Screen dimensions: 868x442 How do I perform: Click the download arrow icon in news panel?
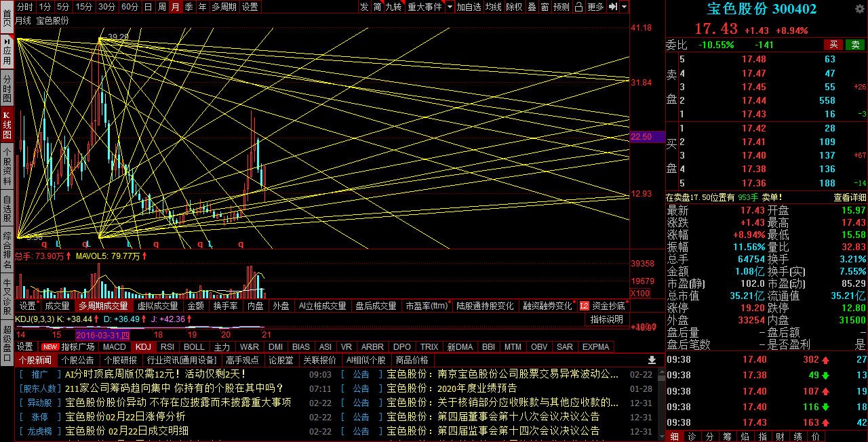pyautogui.click(x=652, y=360)
